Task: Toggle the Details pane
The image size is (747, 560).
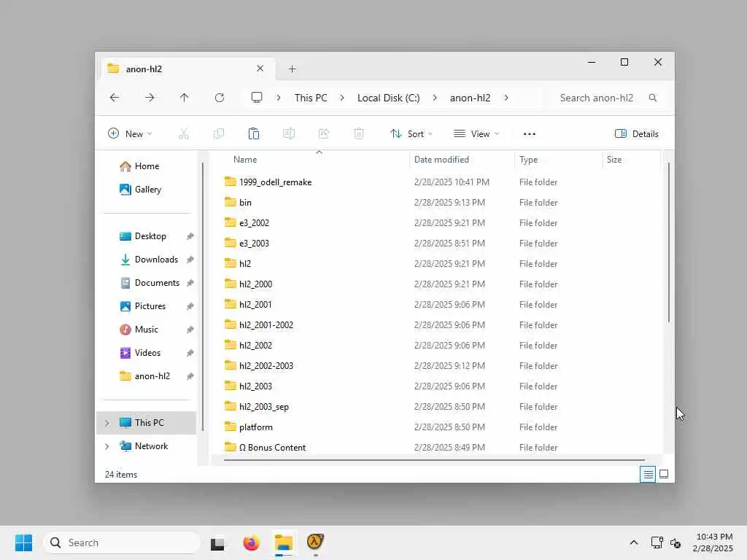Action: pos(636,134)
